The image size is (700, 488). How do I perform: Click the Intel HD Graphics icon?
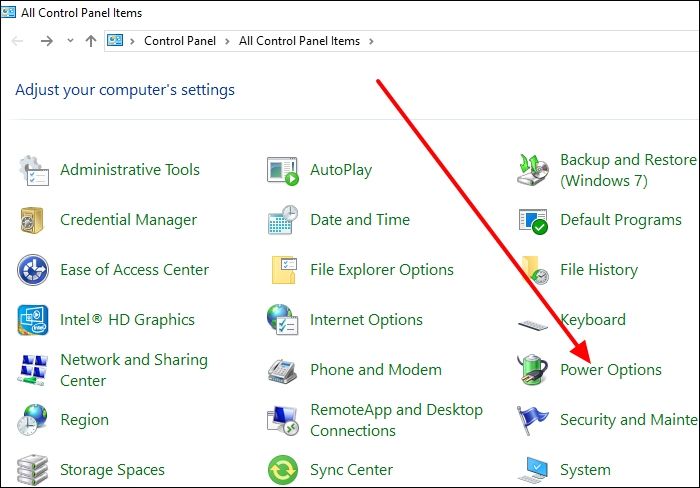[33, 320]
